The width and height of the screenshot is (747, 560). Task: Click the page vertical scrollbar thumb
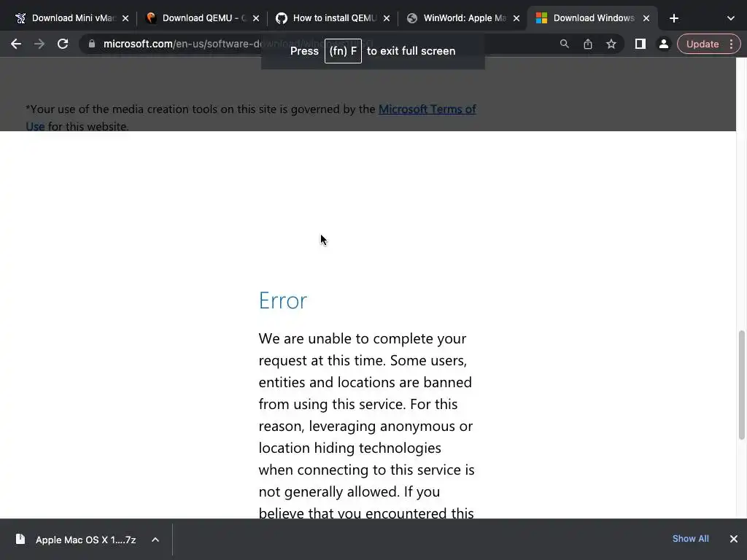[x=741, y=385]
